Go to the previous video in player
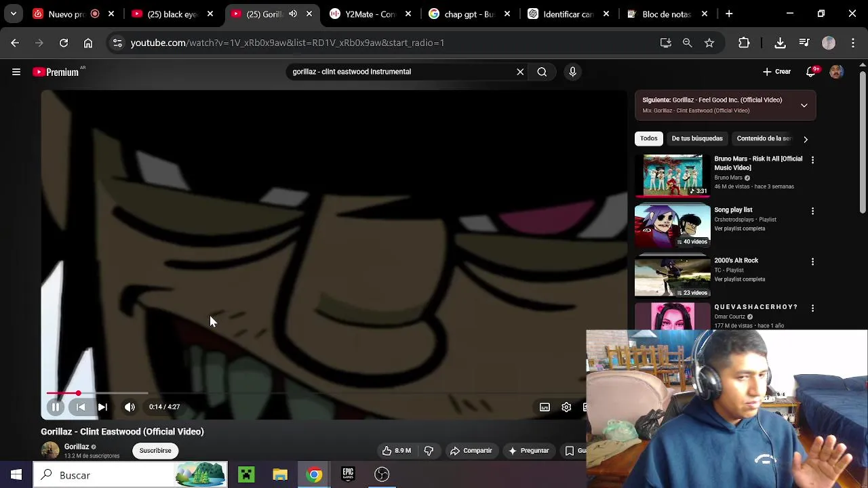The image size is (868, 488). point(81,407)
